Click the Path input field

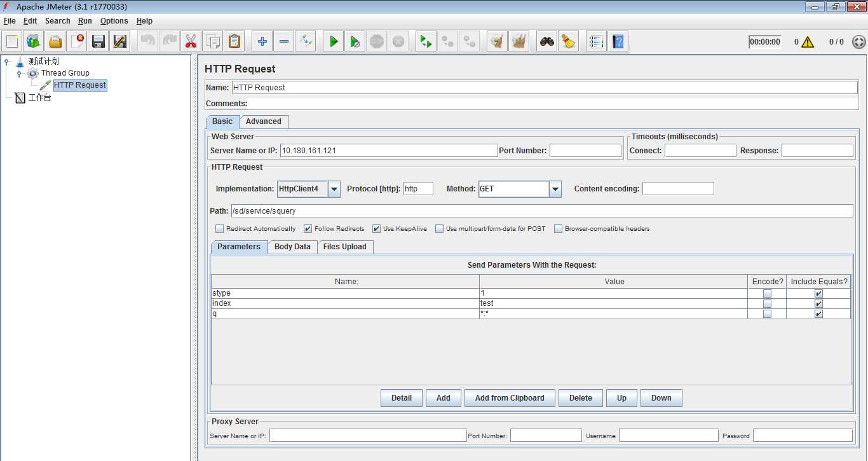541,210
